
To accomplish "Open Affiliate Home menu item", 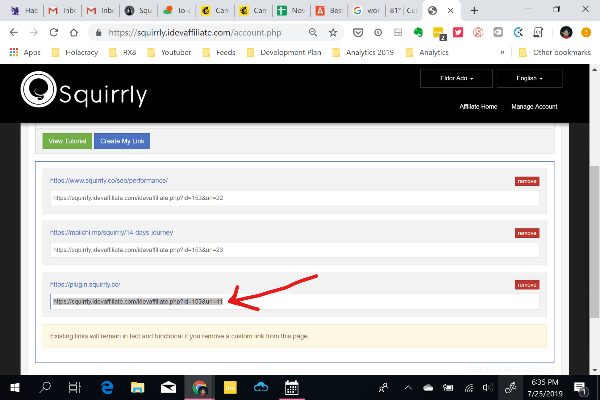I will [478, 106].
